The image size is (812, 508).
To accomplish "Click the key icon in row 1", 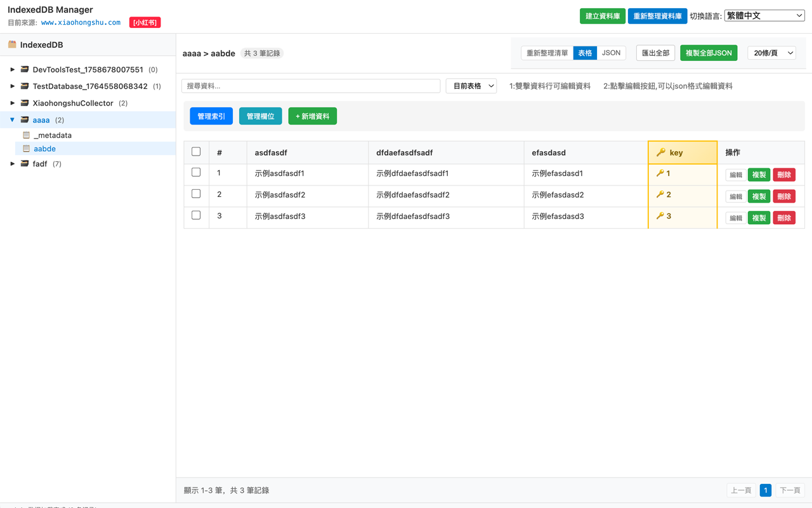I will tap(660, 173).
